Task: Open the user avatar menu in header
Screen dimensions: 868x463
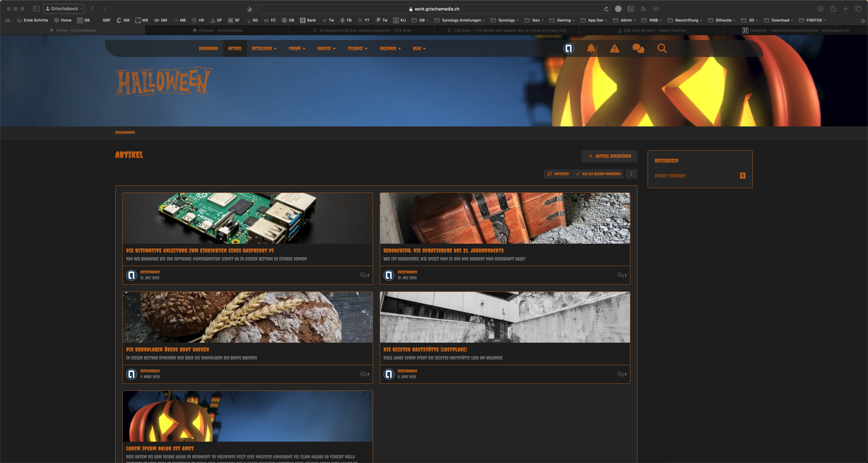Action: [x=568, y=48]
